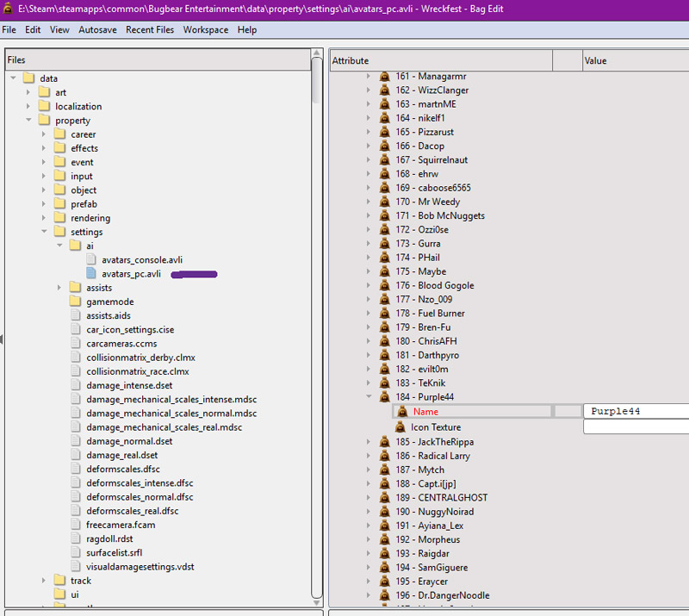Image resolution: width=689 pixels, height=616 pixels.
Task: Click the art folder icon
Action: click(45, 92)
